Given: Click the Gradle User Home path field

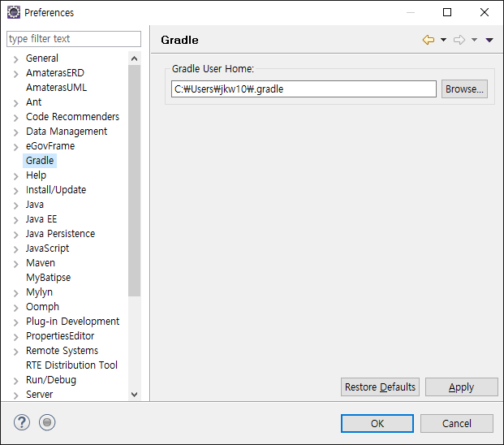Looking at the screenshot, I should coord(304,89).
